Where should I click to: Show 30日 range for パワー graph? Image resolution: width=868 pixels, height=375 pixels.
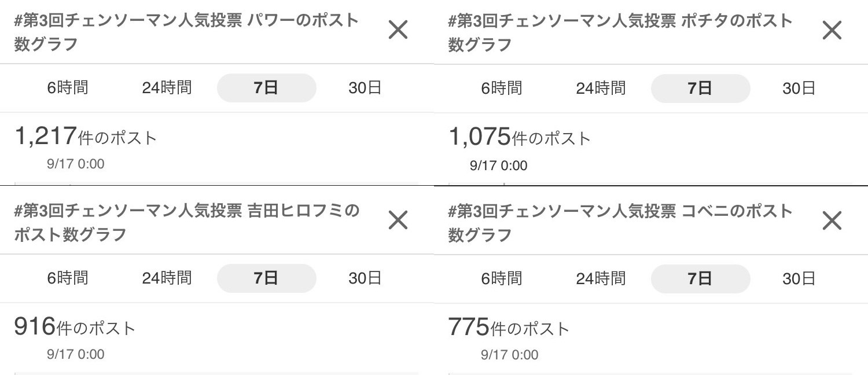pos(365,88)
